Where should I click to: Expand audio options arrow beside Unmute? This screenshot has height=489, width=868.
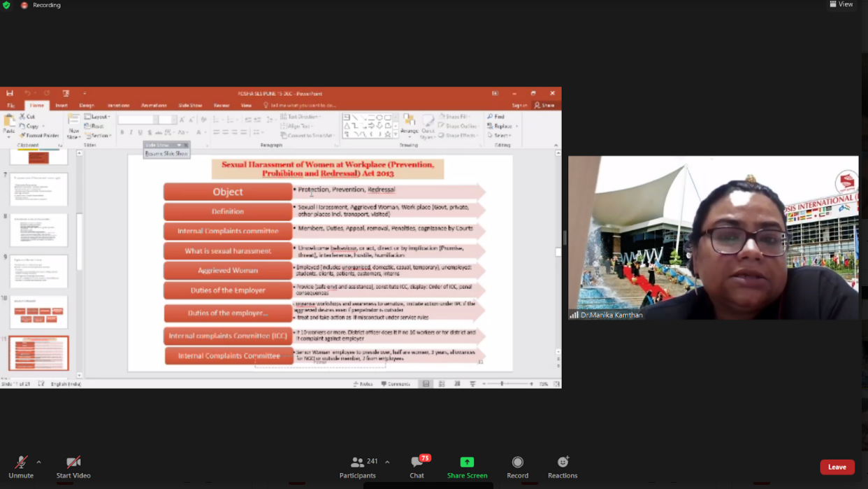click(x=38, y=462)
